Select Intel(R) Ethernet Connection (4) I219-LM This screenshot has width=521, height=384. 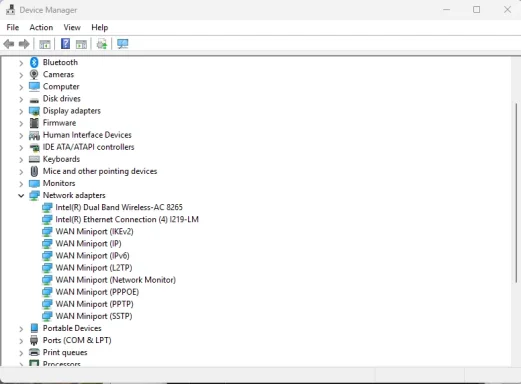127,219
